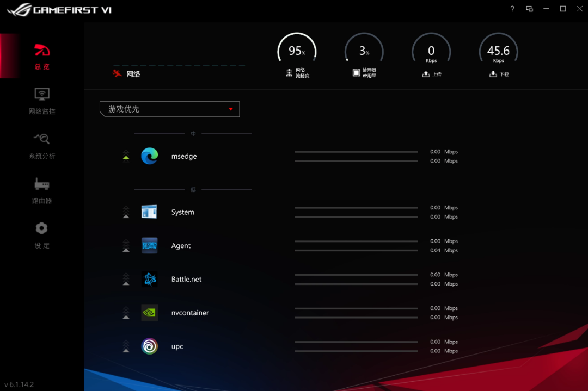Click the msedge app name
This screenshot has height=391, width=588.
click(x=184, y=156)
